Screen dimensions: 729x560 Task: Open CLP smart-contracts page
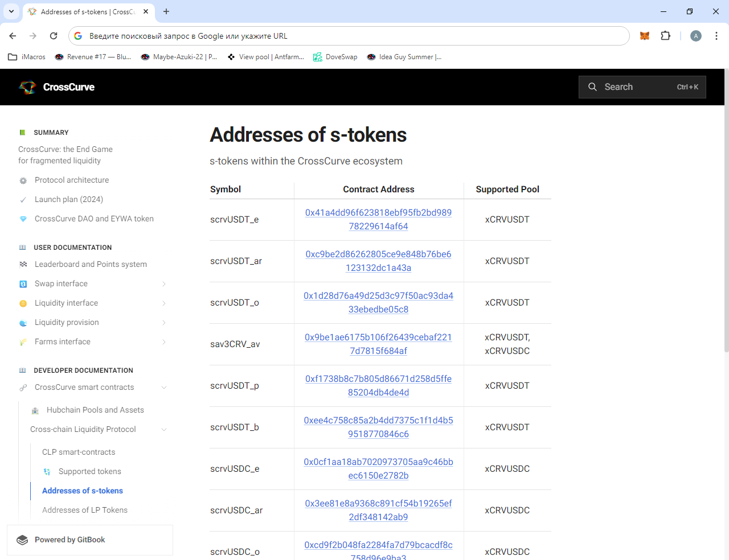(79, 452)
